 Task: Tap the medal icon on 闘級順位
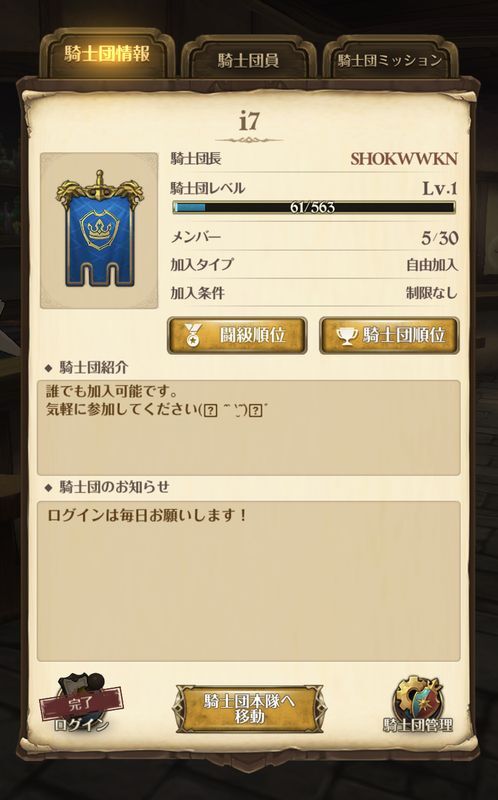[x=193, y=335]
